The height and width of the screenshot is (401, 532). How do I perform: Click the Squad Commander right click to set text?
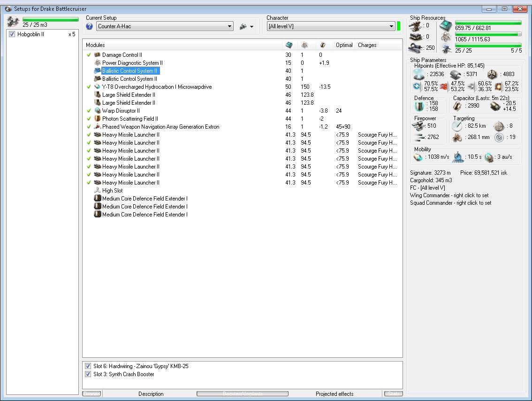coord(450,203)
